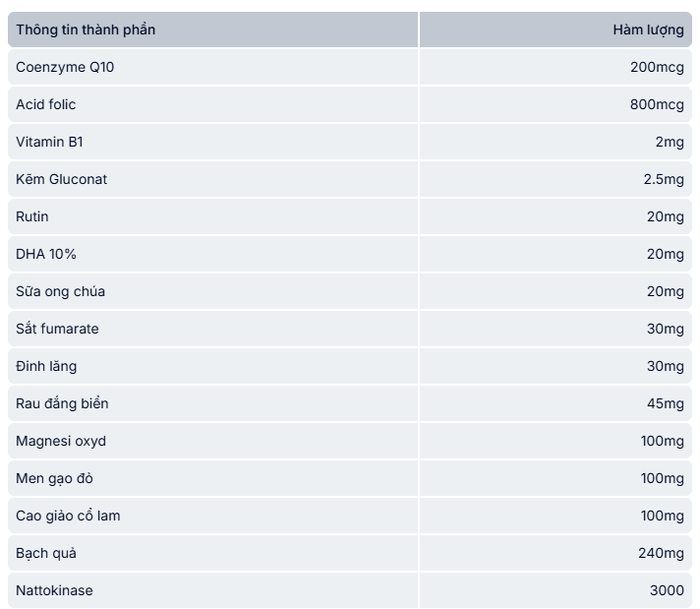The image size is (700, 609).
Task: Select the Nattokinase ingredient name
Action: coord(55,590)
